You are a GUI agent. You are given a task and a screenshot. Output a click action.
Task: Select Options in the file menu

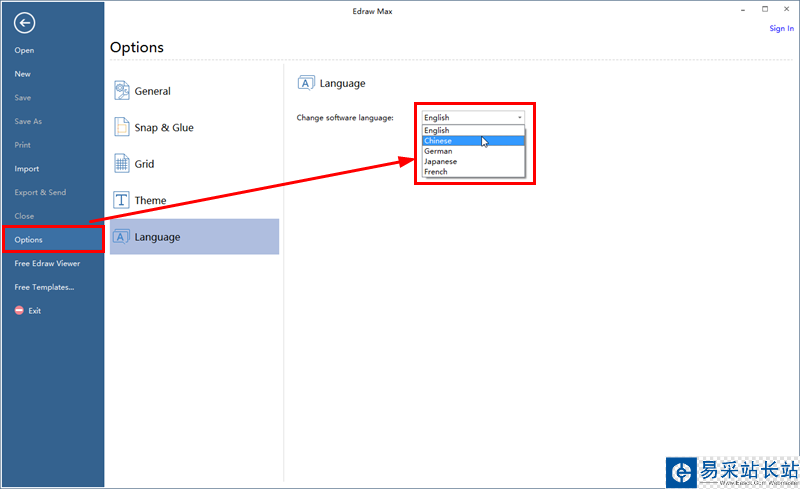point(53,239)
